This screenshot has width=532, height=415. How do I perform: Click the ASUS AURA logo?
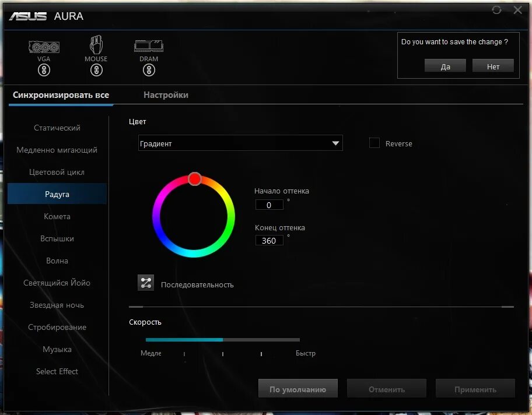(46, 16)
